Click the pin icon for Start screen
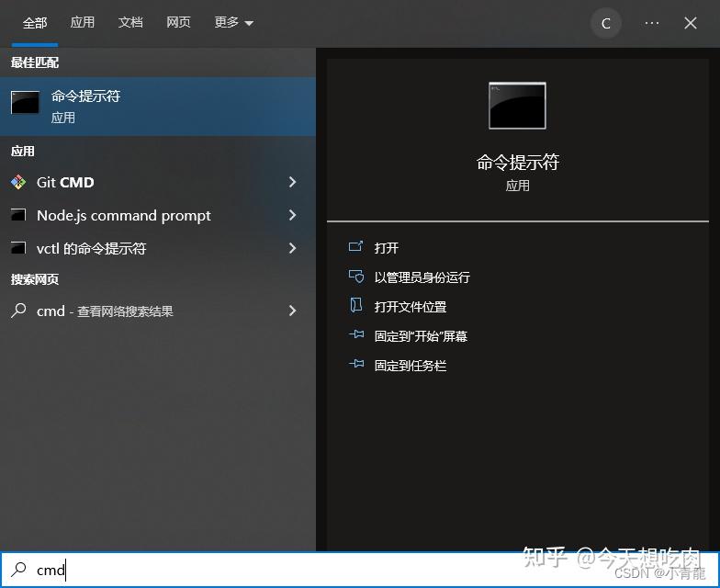Image resolution: width=720 pixels, height=588 pixels. click(356, 334)
